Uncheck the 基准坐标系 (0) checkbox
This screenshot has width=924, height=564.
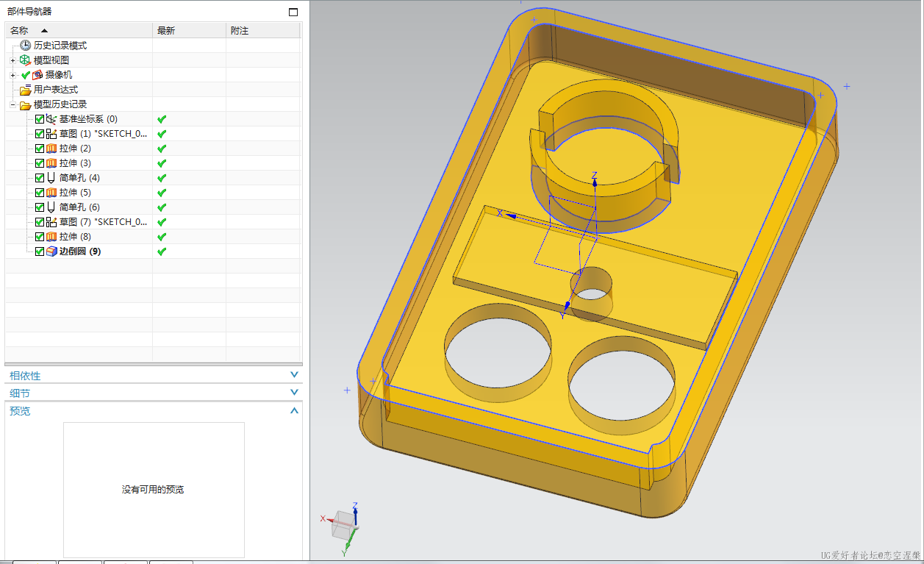click(40, 119)
